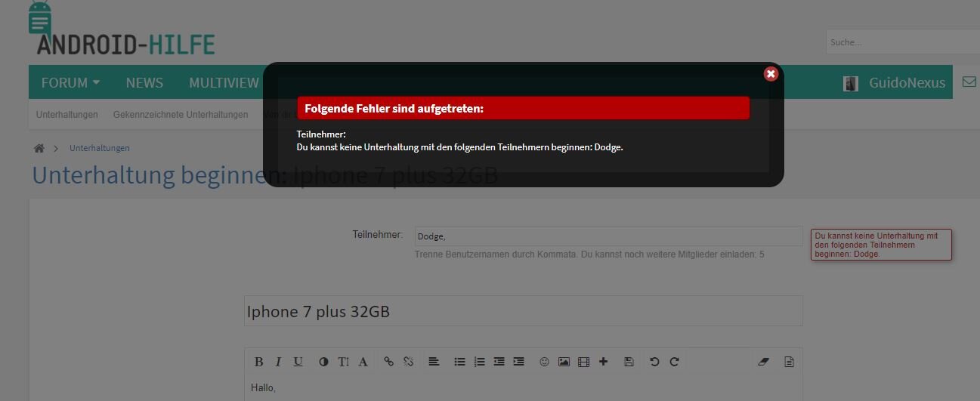Open text color picker in editor toolbar
980x401 pixels.
tap(323, 362)
